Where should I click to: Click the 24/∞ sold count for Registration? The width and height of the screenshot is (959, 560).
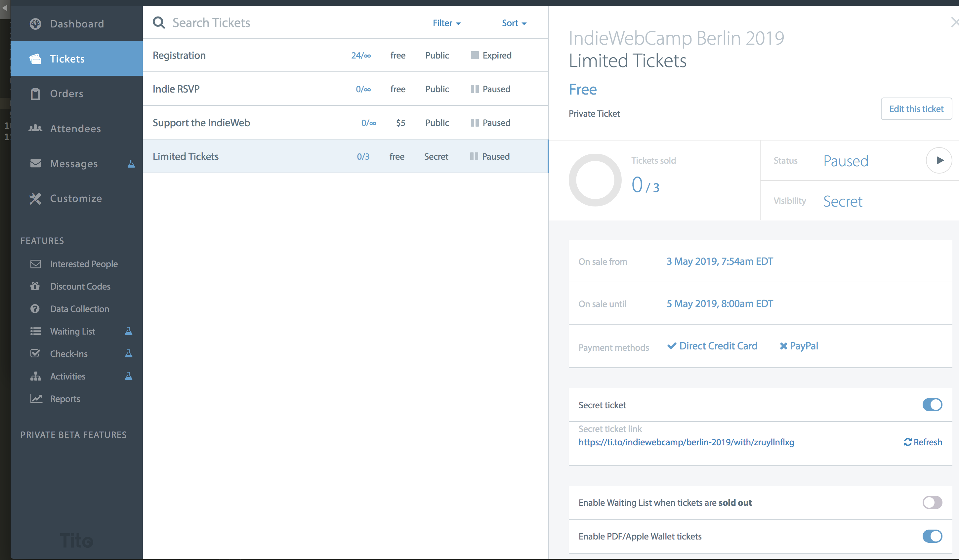point(361,56)
